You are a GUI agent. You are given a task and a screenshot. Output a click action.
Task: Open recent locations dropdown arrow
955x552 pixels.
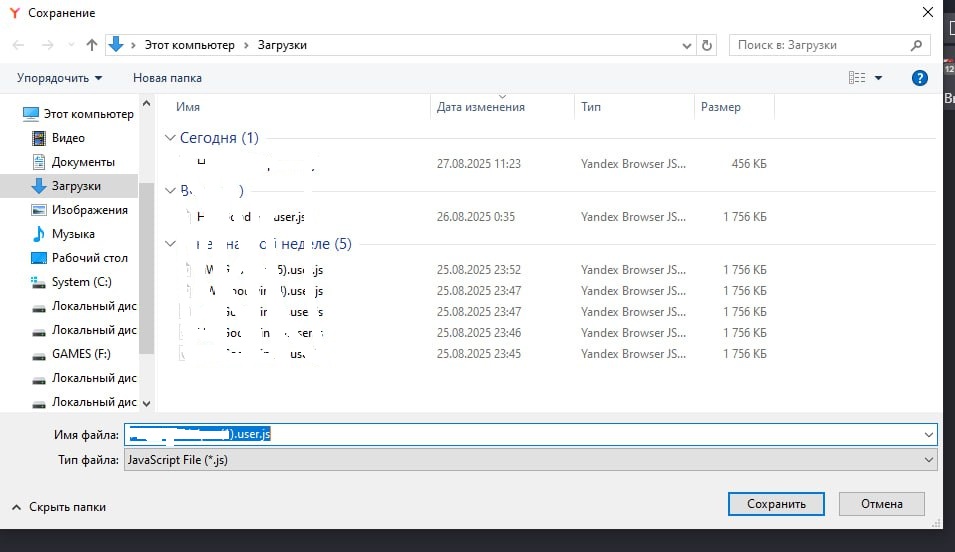coord(71,45)
